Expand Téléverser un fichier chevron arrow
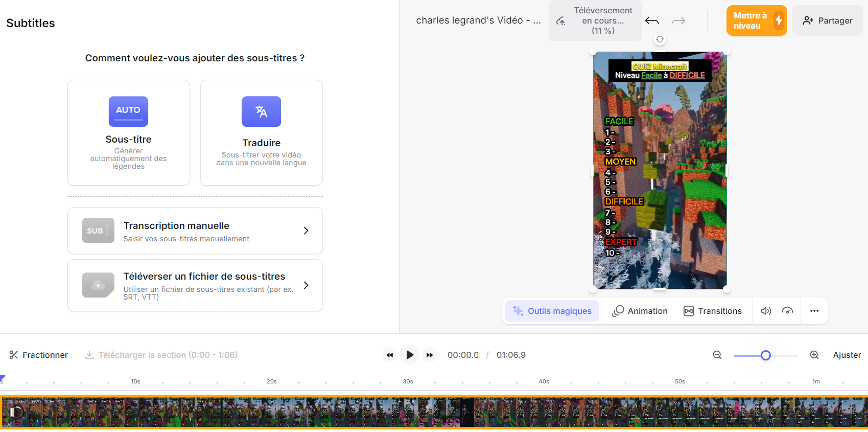This screenshot has height=432, width=868. 306,285
